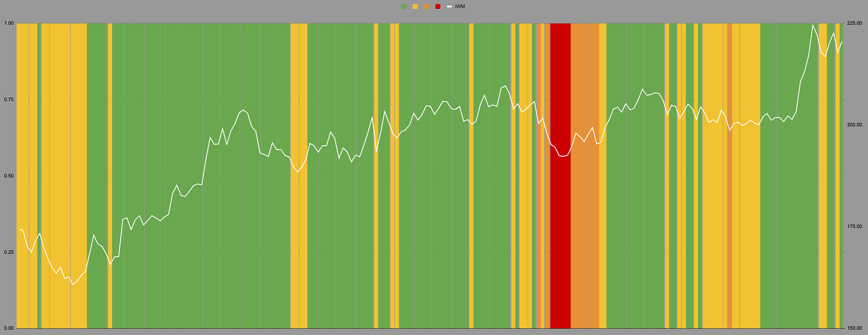
Task: Click the red band in the chart
Action: (560, 176)
